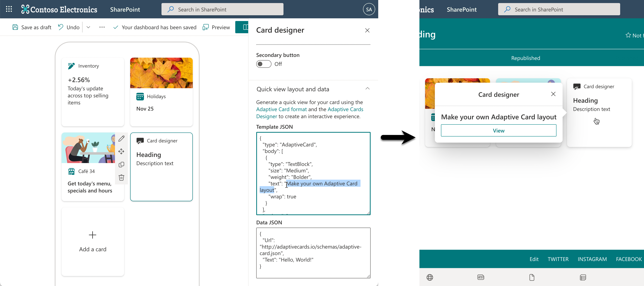Select the globe icon in bottom navigation
The height and width of the screenshot is (286, 644).
tap(430, 277)
